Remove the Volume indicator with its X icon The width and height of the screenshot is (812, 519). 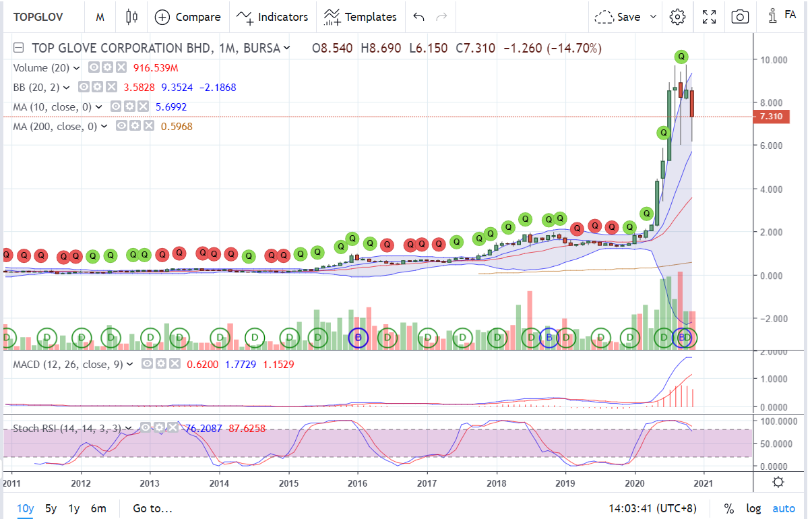pos(121,67)
